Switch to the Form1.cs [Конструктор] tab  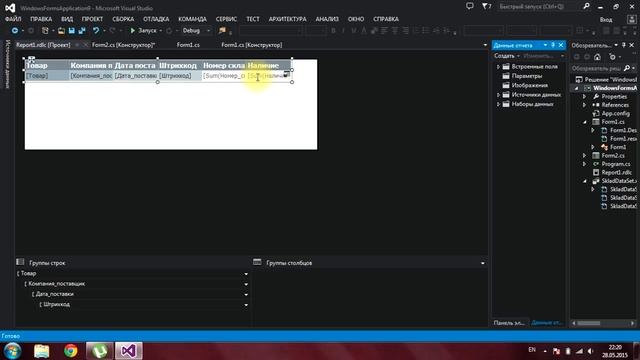point(252,45)
